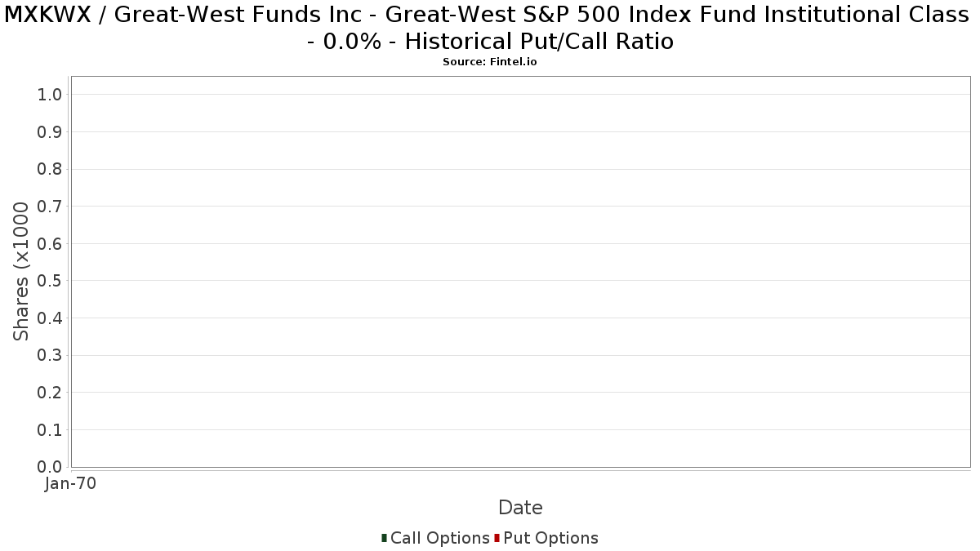
Task: Click the 0.5 y-axis tick label
Action: pyautogui.click(x=50, y=281)
